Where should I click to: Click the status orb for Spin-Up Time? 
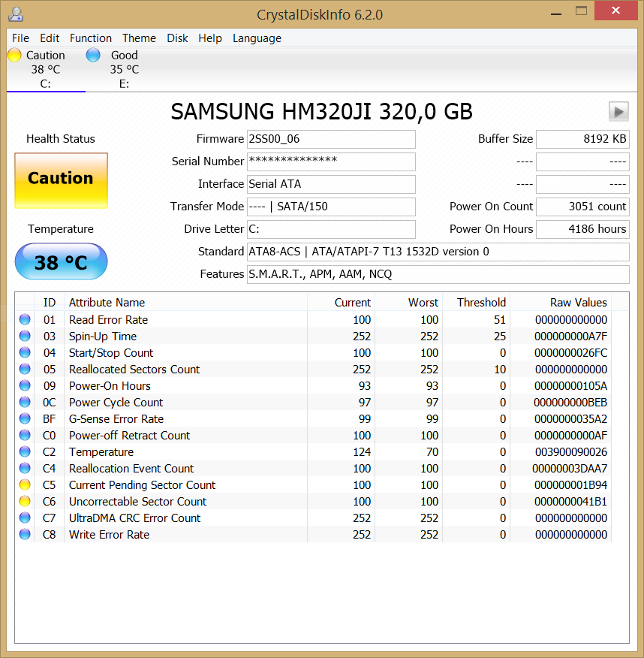click(x=25, y=336)
